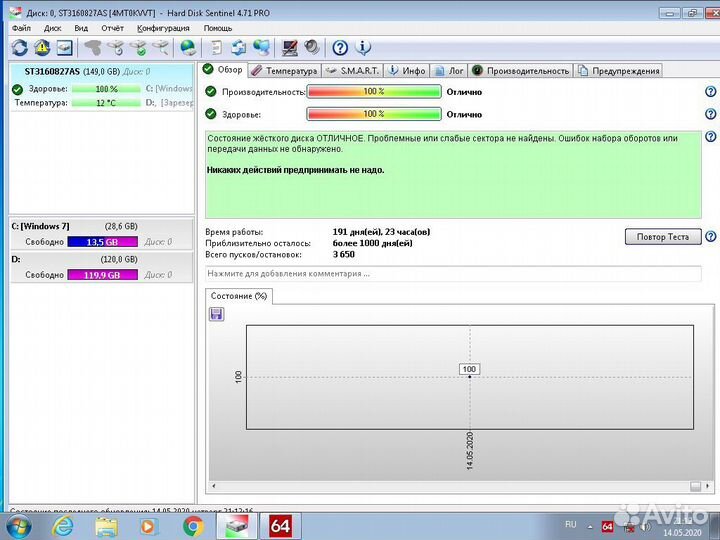
Task: Open Windows Explorer folder on the taskbar
Action: pos(106,527)
